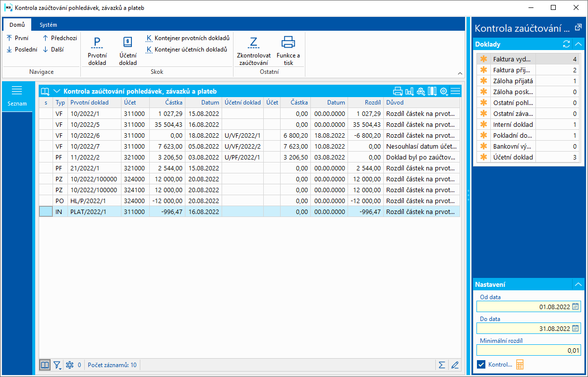Click the sum sigma icon in status bar
Image resolution: width=588 pixels, height=377 pixels.
point(441,365)
